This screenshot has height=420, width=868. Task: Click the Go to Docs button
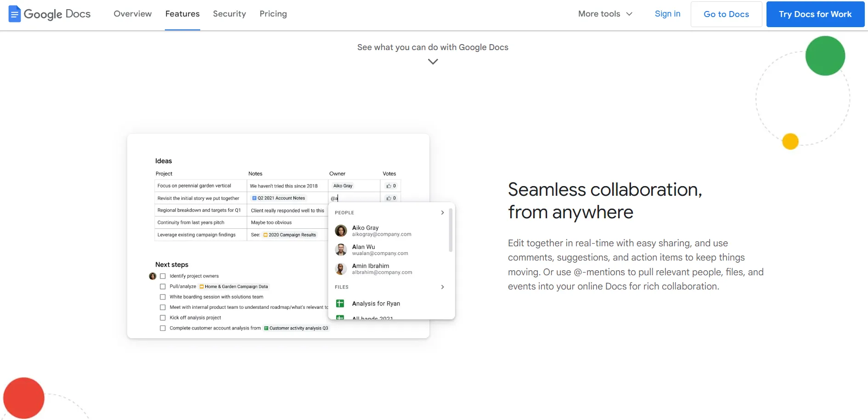[726, 14]
